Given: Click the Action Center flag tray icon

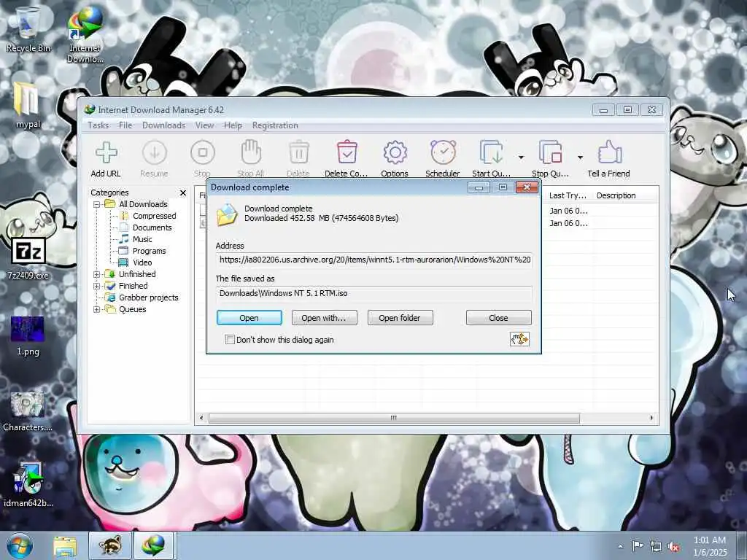Looking at the screenshot, I should [x=638, y=546].
